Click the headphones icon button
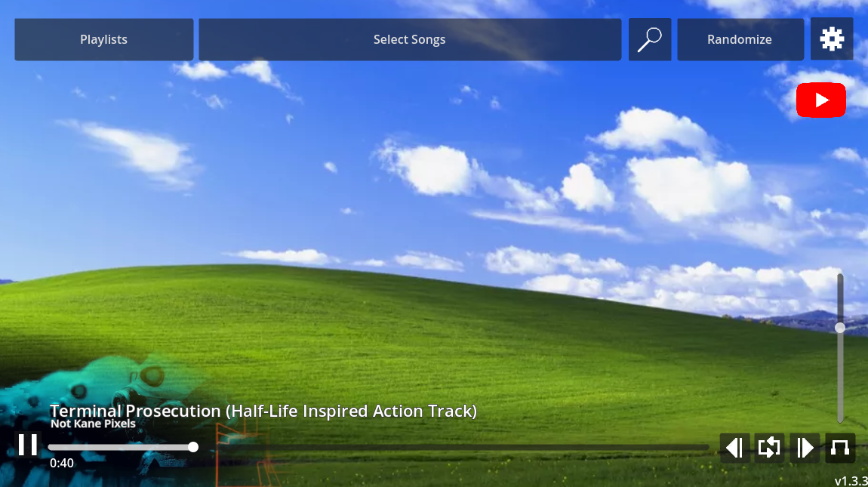 tap(840, 448)
